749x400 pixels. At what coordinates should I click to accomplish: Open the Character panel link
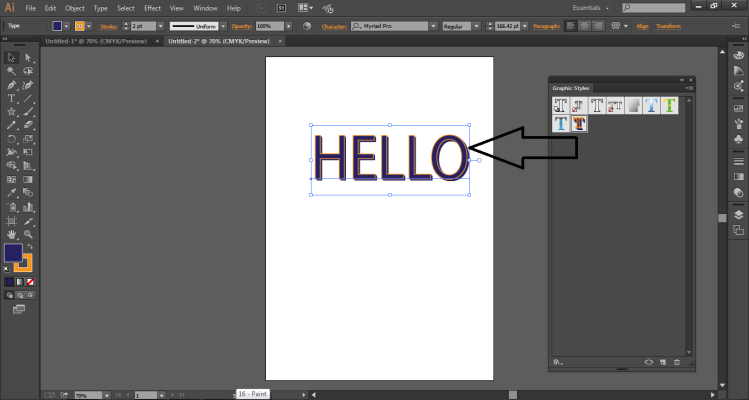pos(332,26)
